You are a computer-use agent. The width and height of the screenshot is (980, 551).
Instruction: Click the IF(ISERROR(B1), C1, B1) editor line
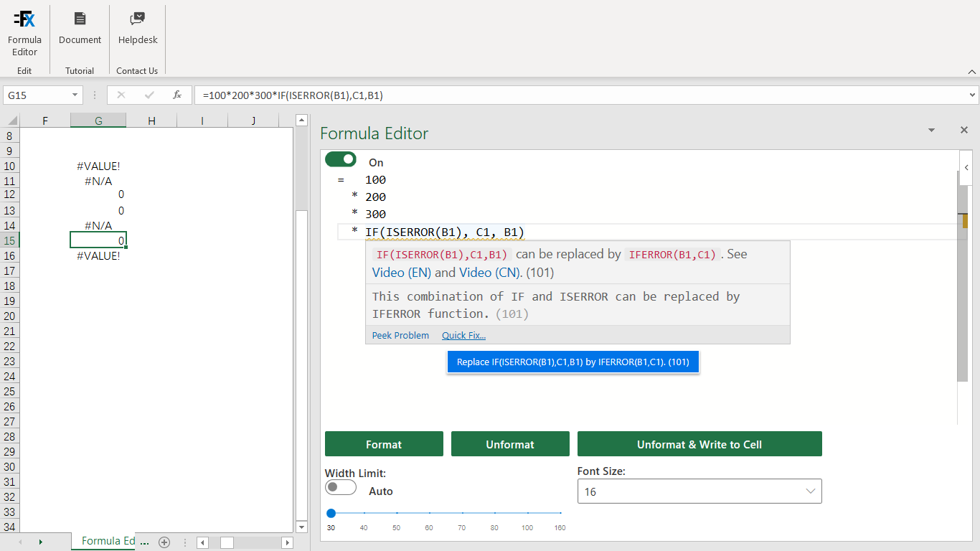(445, 232)
